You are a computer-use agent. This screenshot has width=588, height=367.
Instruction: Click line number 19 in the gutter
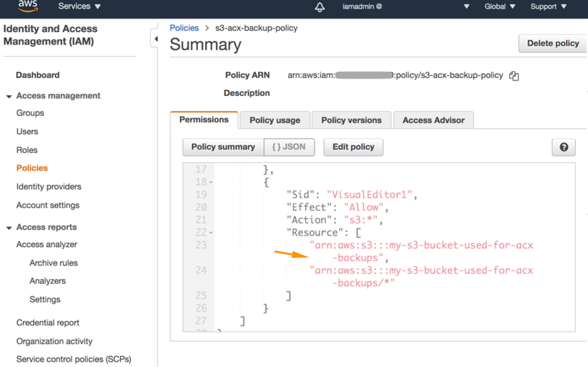(201, 195)
